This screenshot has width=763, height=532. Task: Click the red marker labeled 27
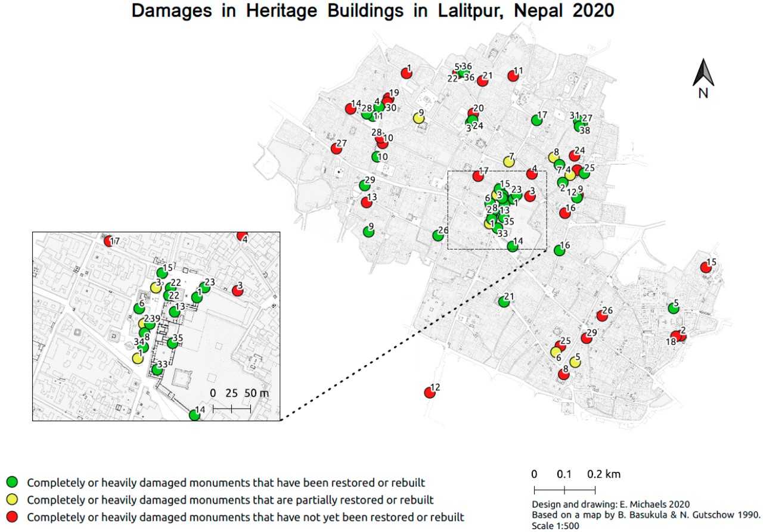(336, 148)
